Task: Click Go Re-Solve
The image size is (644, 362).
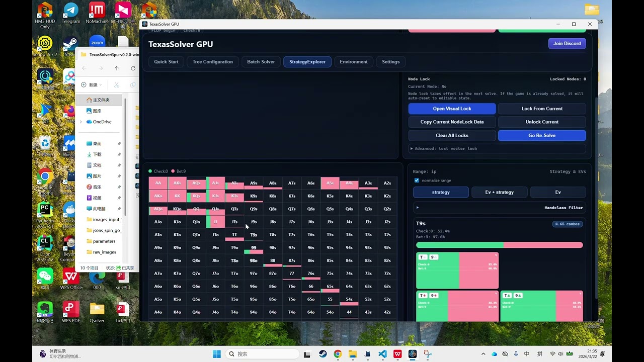Action: pos(542,135)
